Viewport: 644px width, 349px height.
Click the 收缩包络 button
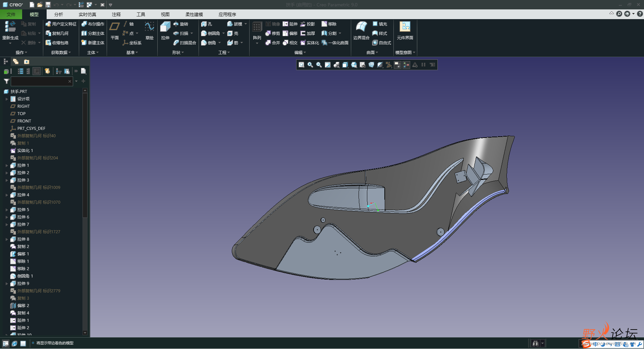pos(57,43)
